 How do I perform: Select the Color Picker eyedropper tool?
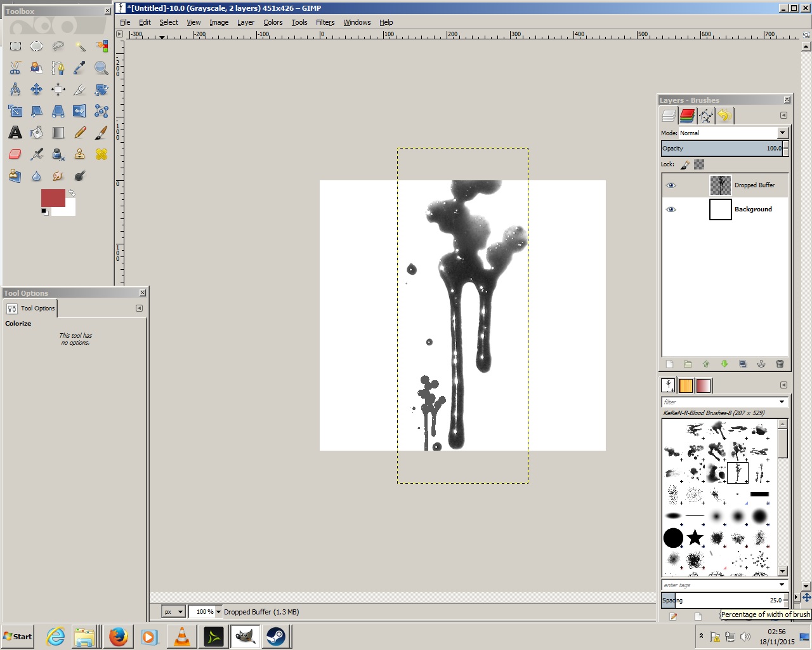pos(80,68)
